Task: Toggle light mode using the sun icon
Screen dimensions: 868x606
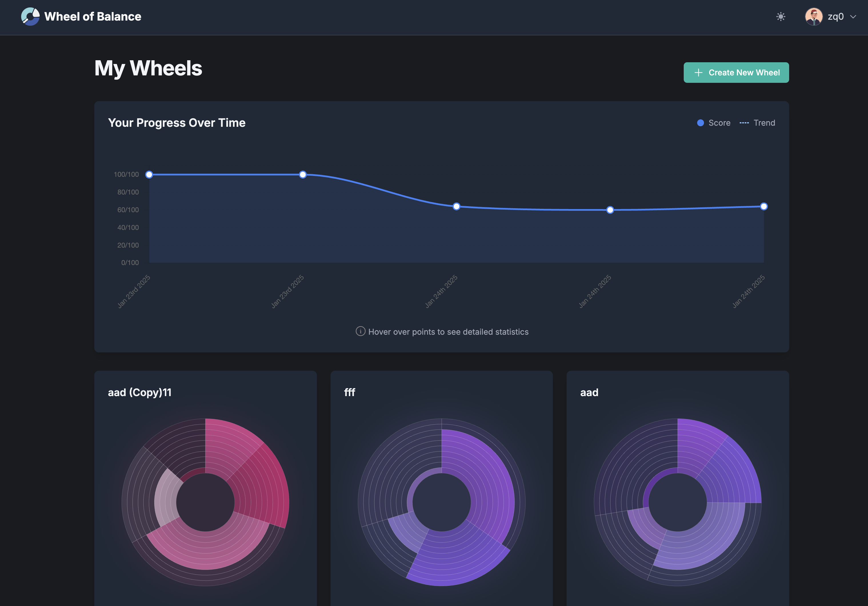Action: pos(781,17)
